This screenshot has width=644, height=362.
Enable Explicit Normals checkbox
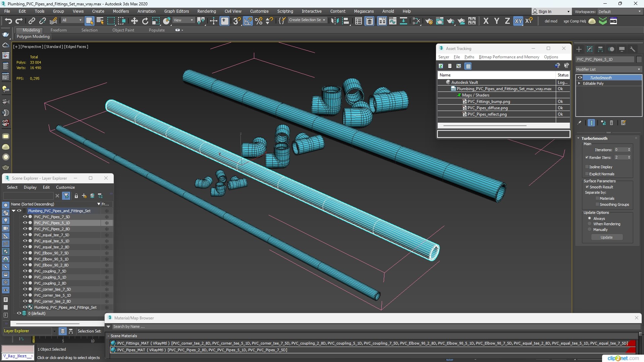[587, 174]
